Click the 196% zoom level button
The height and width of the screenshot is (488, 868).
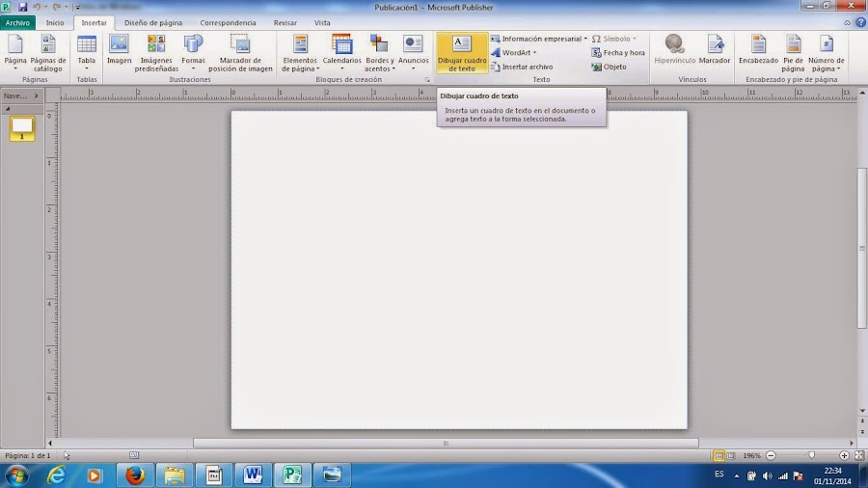pos(751,455)
